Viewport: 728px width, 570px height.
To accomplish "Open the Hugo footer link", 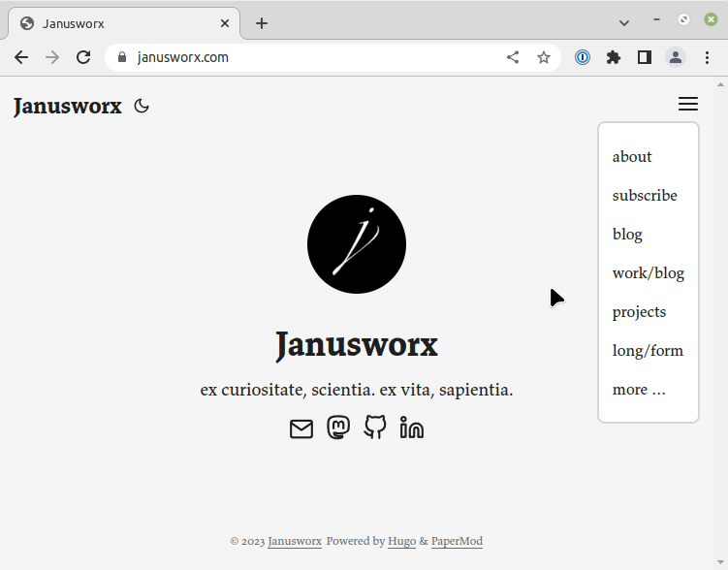I will coord(401,541).
